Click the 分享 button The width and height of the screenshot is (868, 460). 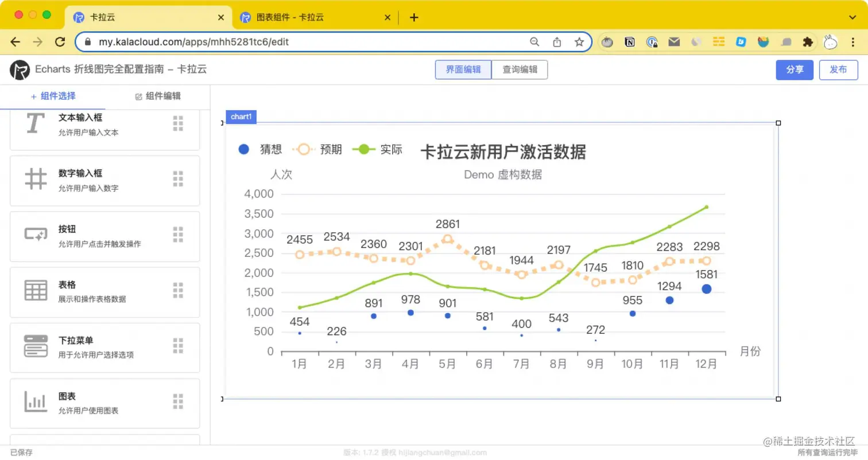click(x=795, y=70)
